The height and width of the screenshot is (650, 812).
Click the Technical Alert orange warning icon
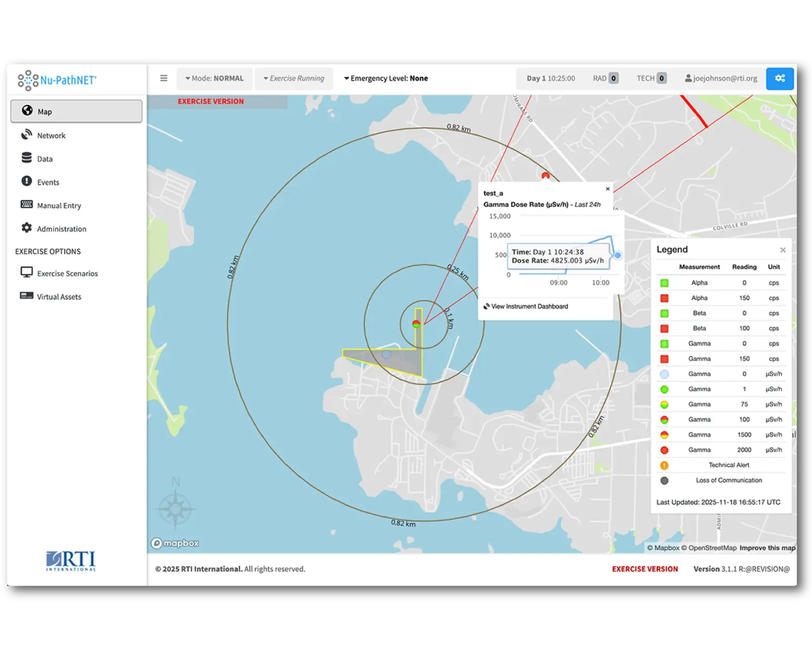point(664,465)
